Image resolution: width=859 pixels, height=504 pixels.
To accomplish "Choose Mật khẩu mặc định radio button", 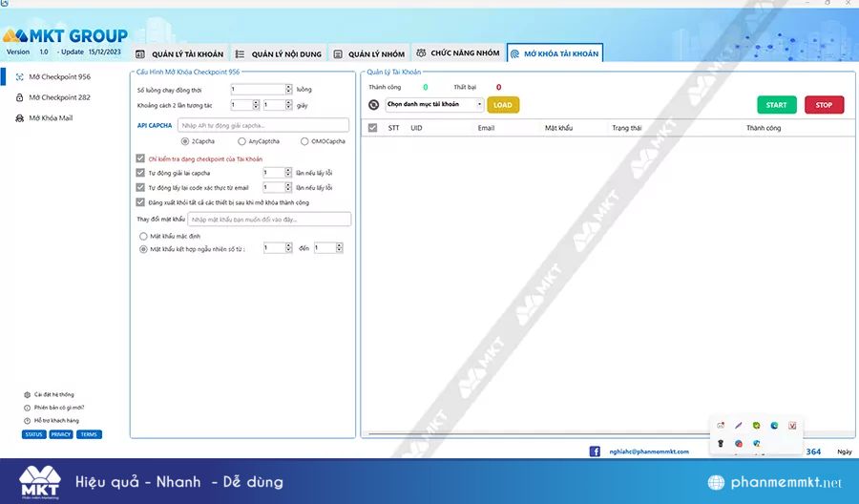I will [143, 235].
